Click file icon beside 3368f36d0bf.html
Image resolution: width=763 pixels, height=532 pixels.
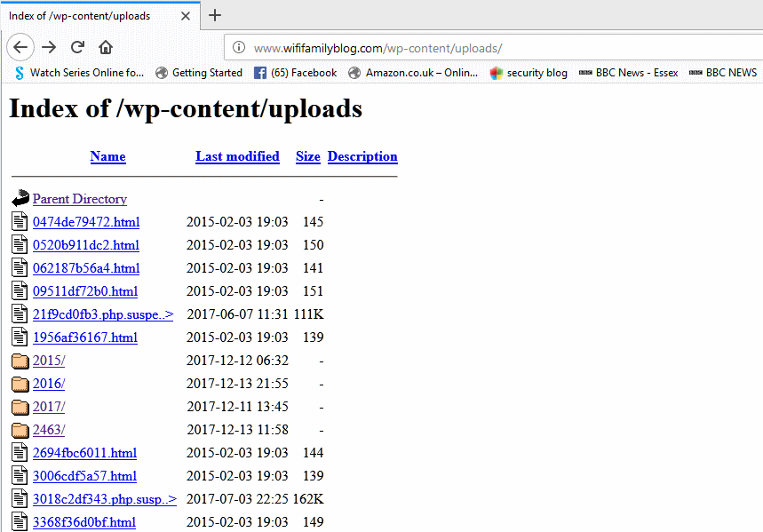click(20, 521)
